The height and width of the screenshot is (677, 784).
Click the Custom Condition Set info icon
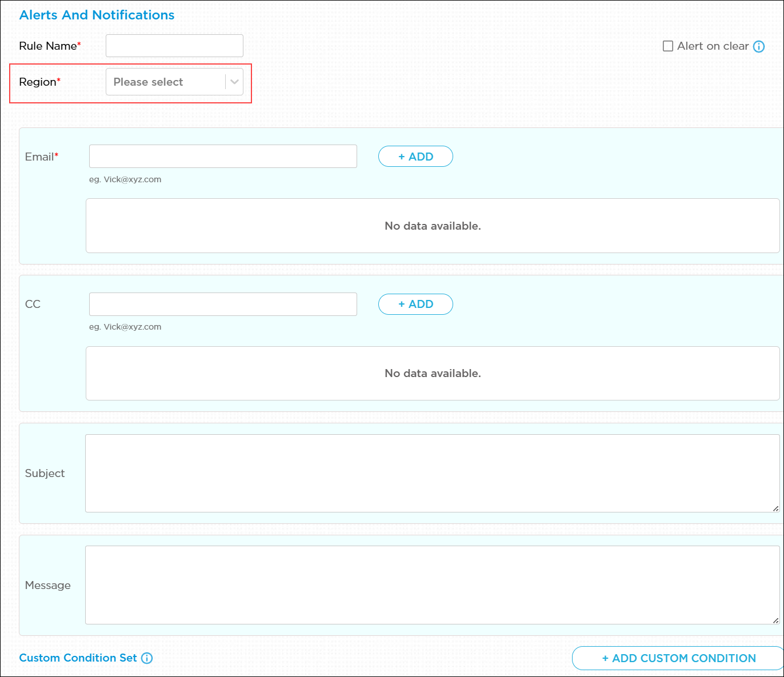pos(147,658)
